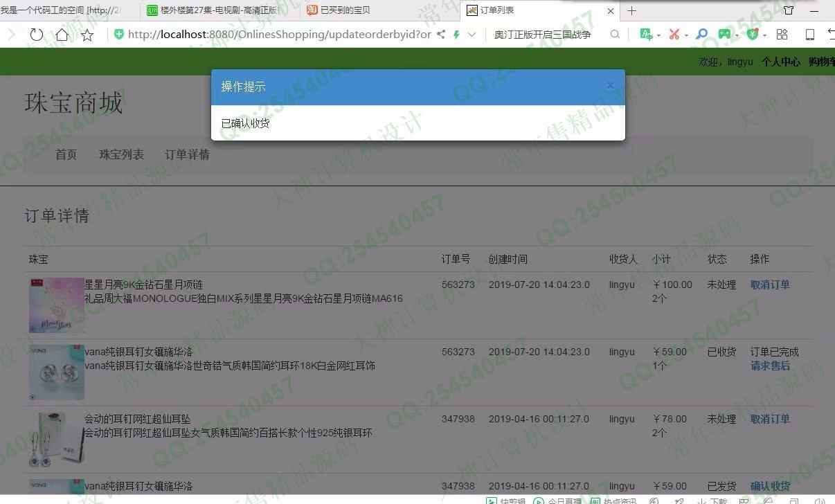Click the 已收货 status cell
The height and width of the screenshot is (504, 835).
coord(721,352)
